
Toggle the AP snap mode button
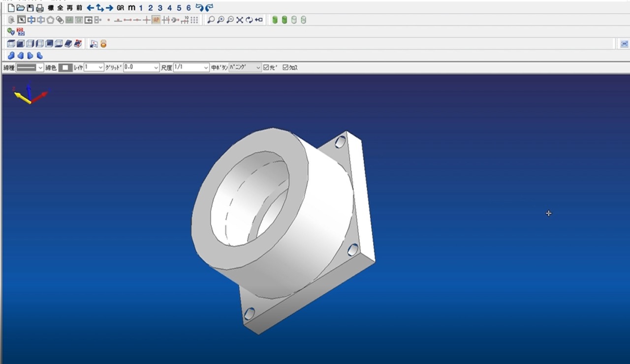coord(156,20)
